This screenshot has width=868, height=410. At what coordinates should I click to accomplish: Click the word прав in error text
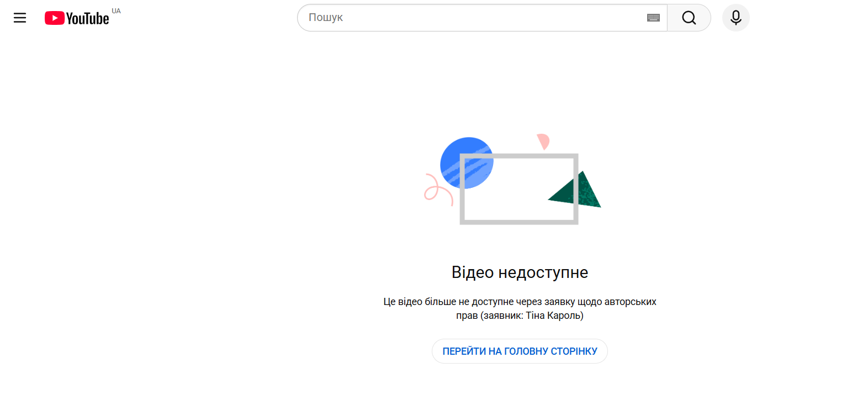[467, 316]
